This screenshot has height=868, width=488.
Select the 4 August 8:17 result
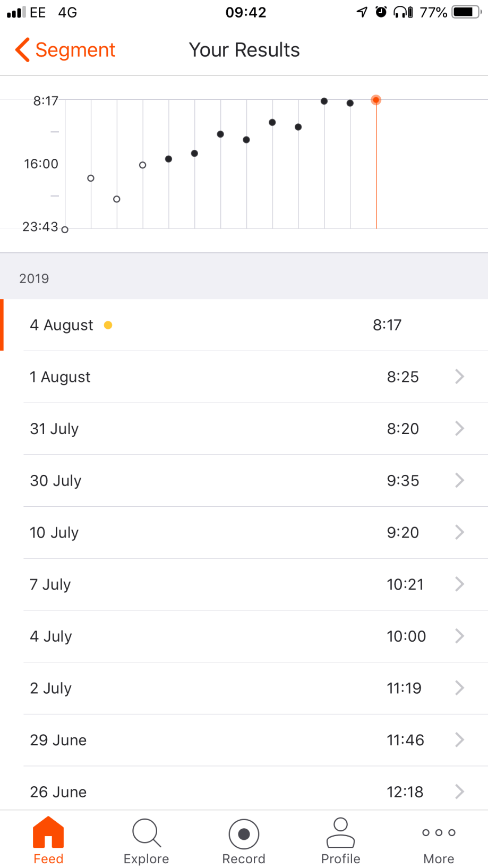pyautogui.click(x=244, y=325)
